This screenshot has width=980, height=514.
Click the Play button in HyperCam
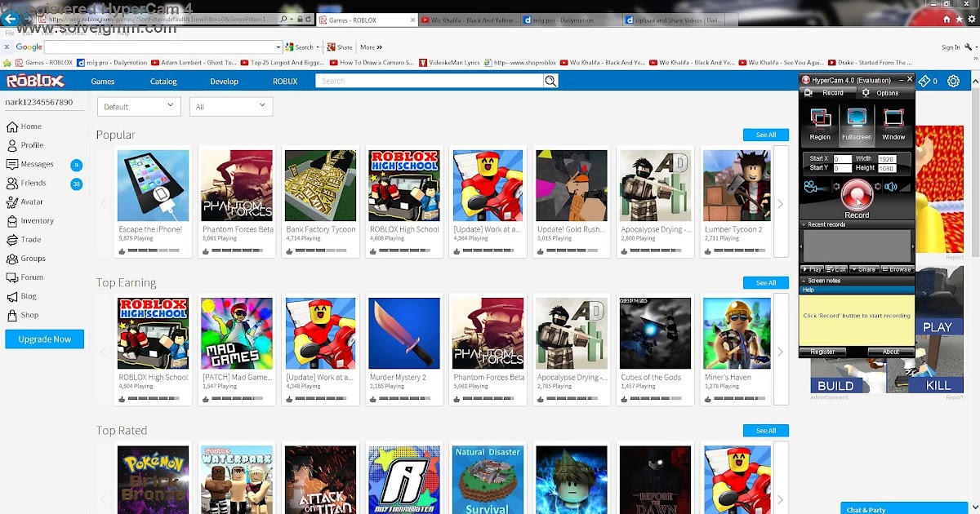(813, 269)
